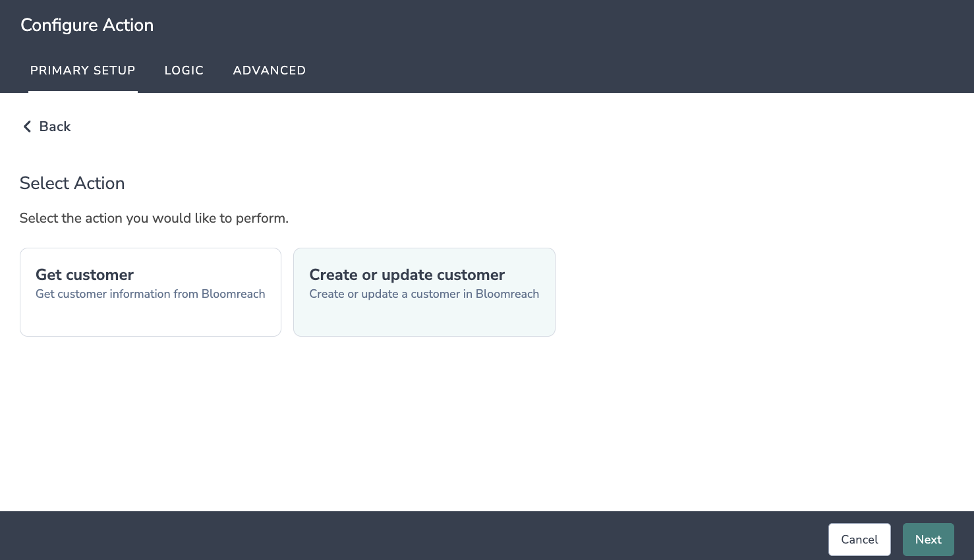Click the text 'Select the action you would like to perform.'
The image size is (974, 560).
coord(154,218)
